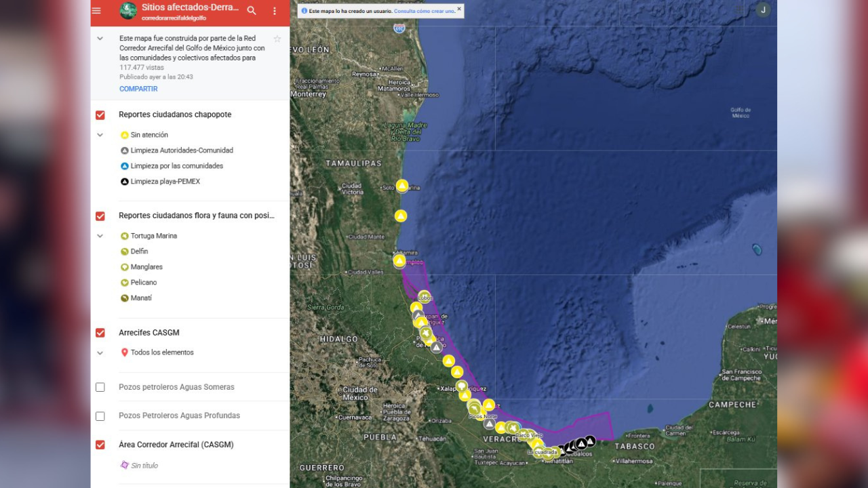Click the COMPARTIR button
The width and height of the screenshot is (868, 488).
pyautogui.click(x=138, y=89)
